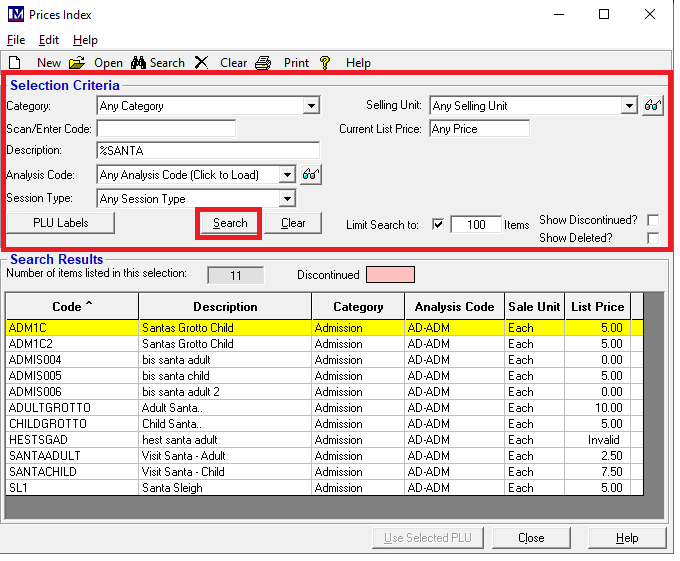Open the Edit menu
The image size is (680, 561).
(x=49, y=40)
